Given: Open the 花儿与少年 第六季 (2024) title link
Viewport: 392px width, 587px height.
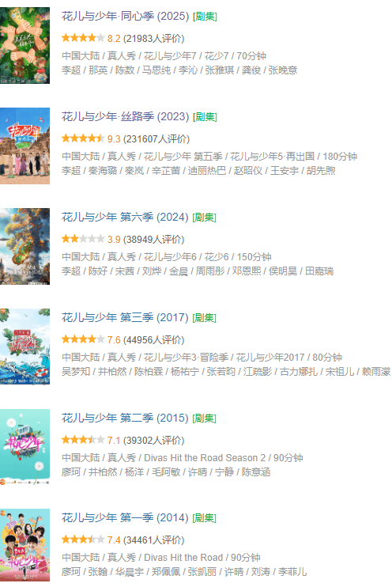Looking at the screenshot, I should click(125, 217).
